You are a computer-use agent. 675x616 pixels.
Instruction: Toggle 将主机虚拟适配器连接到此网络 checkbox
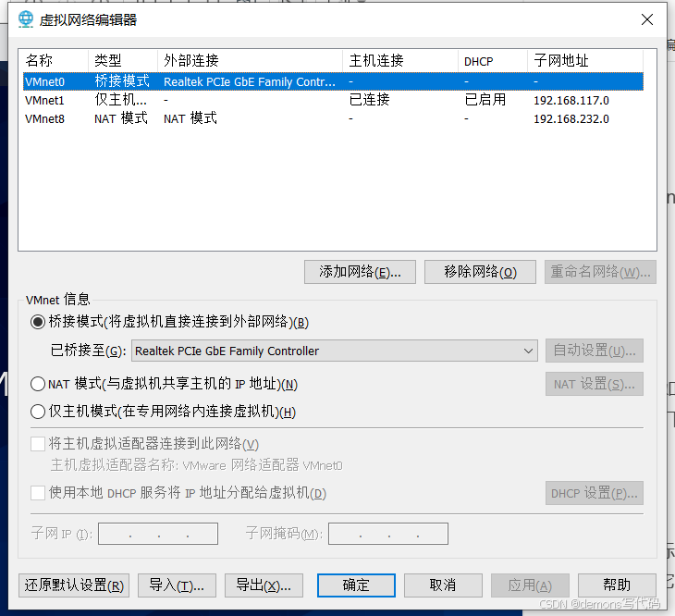pyautogui.click(x=38, y=444)
